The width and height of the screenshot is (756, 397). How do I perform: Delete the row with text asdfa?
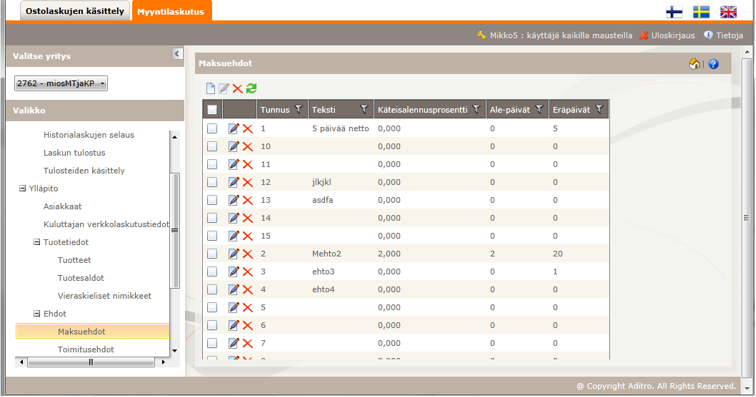click(247, 200)
